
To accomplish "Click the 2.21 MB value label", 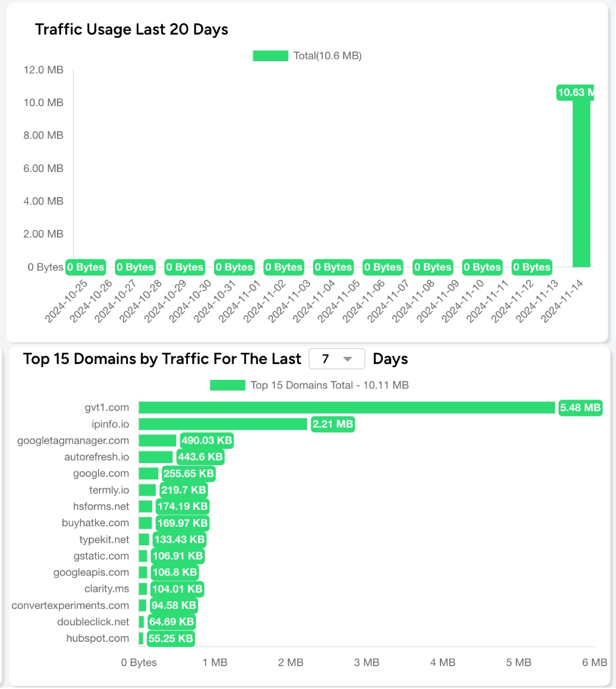I will 333,424.
